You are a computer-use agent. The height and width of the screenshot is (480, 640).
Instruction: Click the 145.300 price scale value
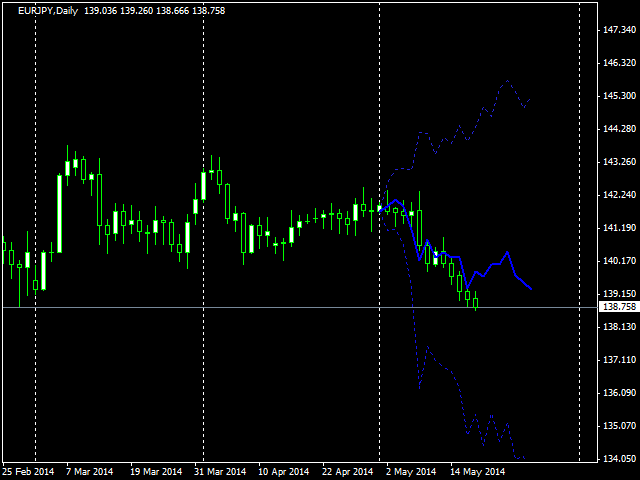[619, 96]
